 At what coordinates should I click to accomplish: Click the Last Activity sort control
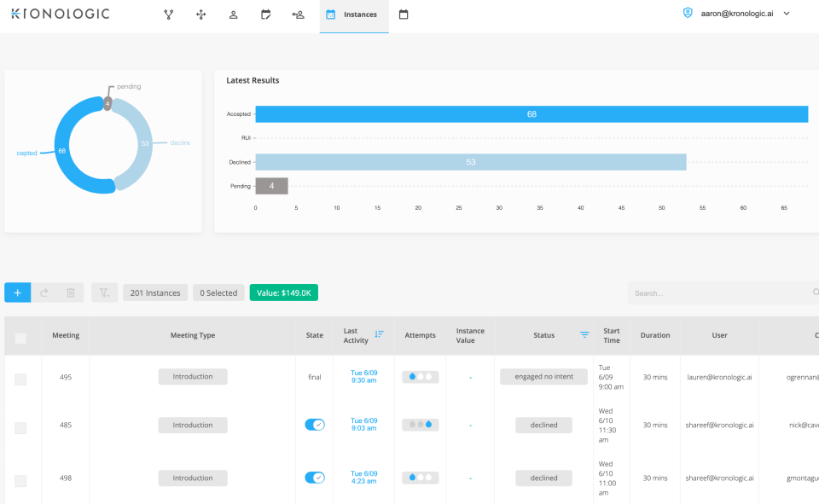[x=380, y=333]
